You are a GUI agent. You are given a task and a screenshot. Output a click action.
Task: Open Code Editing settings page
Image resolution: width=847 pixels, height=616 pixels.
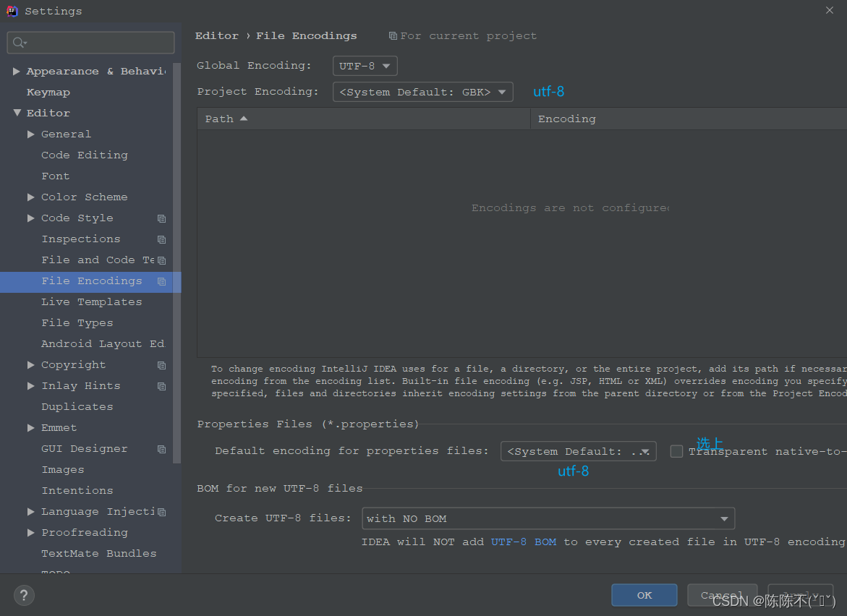pyautogui.click(x=86, y=155)
